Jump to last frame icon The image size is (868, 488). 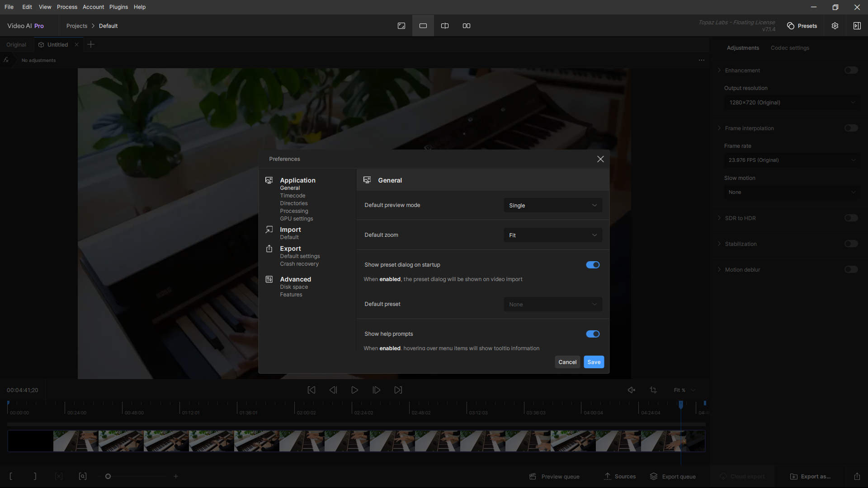click(x=398, y=390)
